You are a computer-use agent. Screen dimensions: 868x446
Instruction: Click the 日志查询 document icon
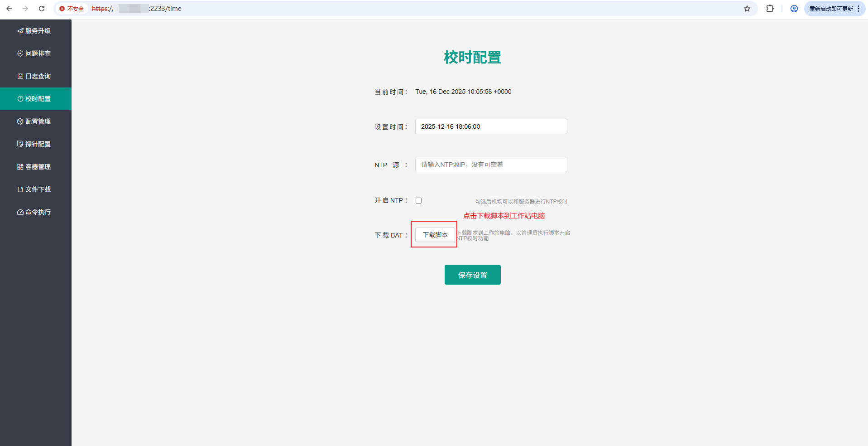tap(20, 76)
